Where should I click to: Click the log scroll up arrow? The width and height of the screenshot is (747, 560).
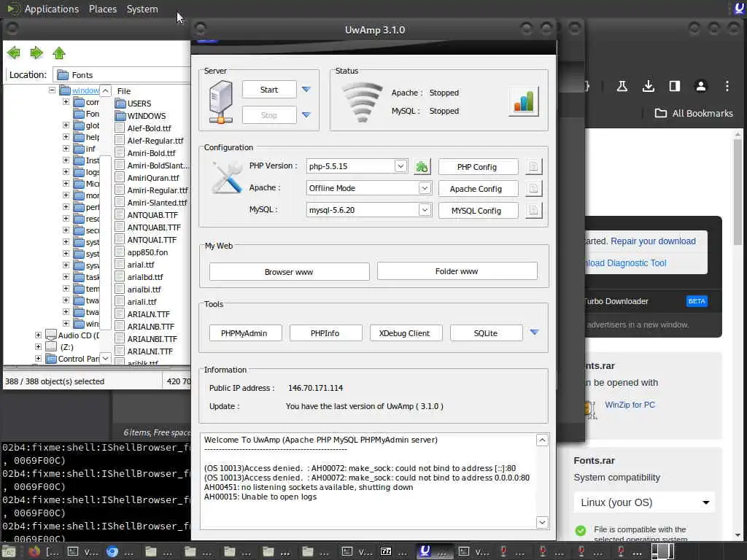pos(542,440)
